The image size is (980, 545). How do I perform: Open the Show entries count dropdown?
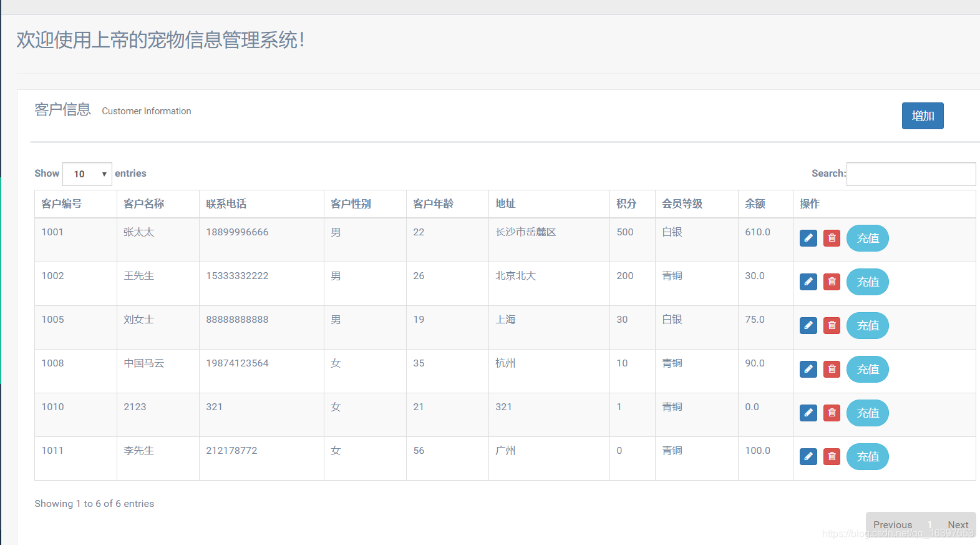[87, 174]
